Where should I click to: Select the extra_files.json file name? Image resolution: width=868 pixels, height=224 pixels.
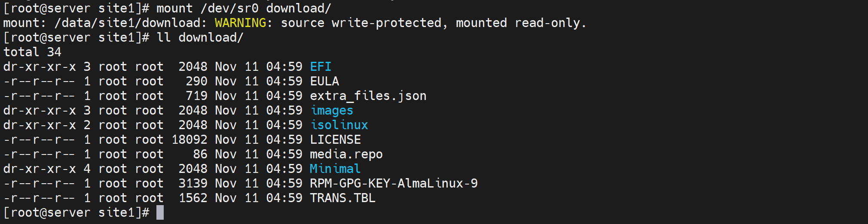tap(368, 96)
